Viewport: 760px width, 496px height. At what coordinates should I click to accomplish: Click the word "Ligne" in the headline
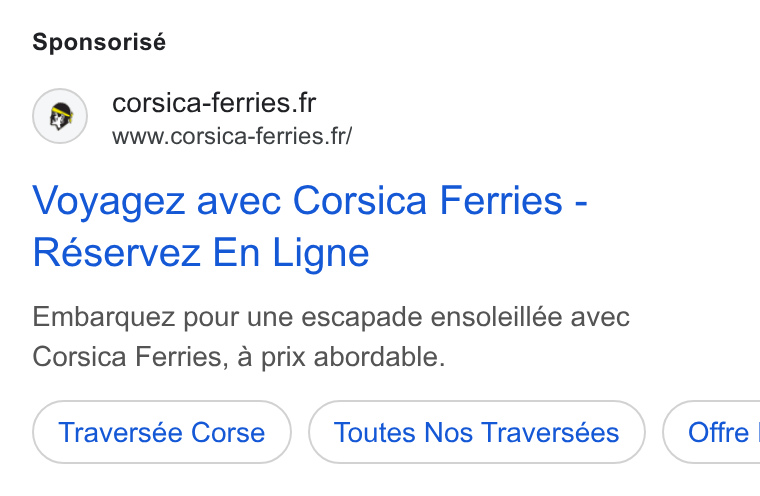coord(321,254)
